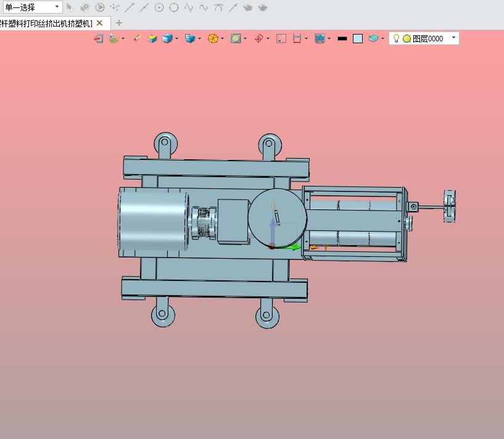Screen dimensions: 504x439
Task: Click the light blue face color swatch
Action: click(358, 39)
